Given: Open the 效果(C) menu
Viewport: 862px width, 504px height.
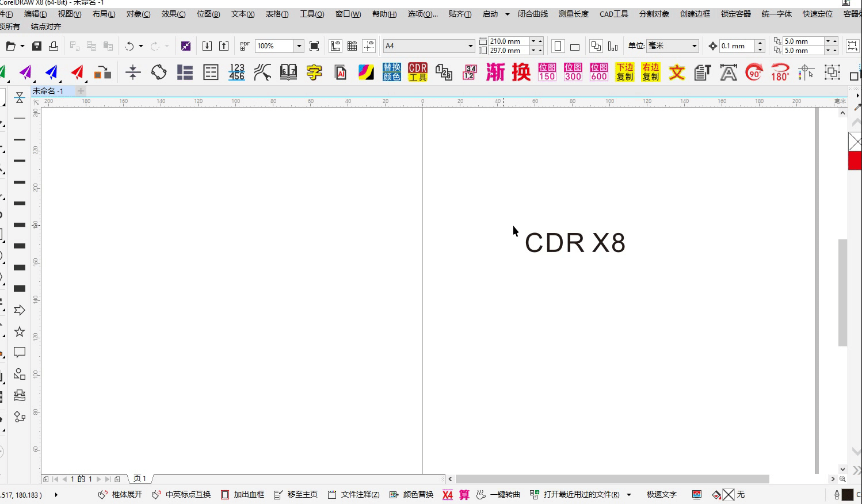Looking at the screenshot, I should click(x=174, y=14).
